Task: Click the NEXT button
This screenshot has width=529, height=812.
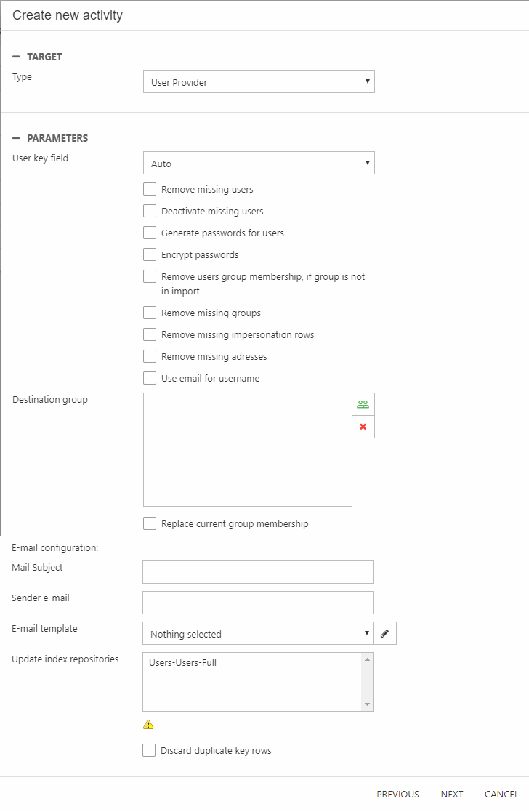Action: [x=452, y=794]
